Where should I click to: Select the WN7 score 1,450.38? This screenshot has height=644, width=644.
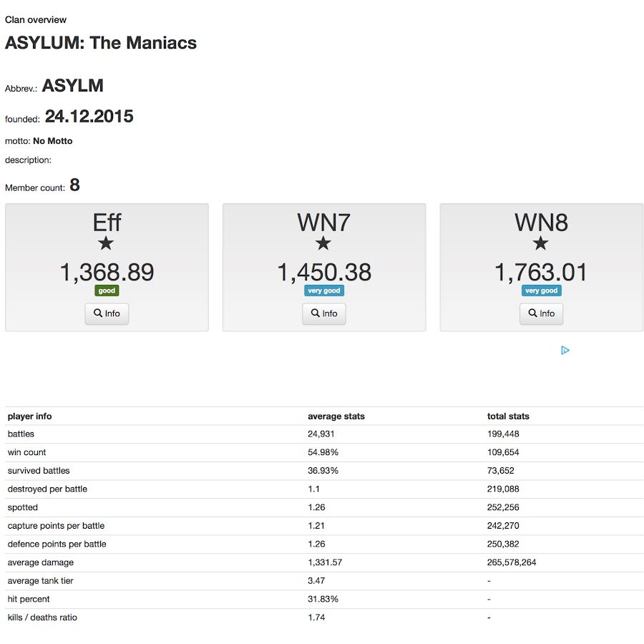[x=323, y=272]
